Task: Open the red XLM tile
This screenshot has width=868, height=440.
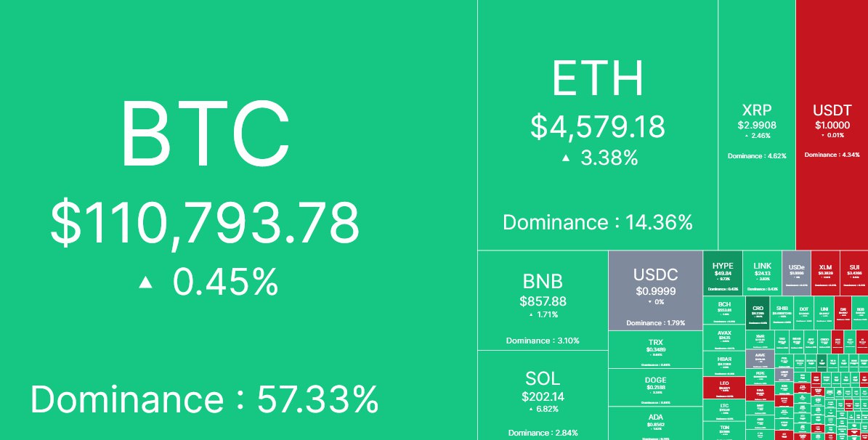Action: (825, 273)
